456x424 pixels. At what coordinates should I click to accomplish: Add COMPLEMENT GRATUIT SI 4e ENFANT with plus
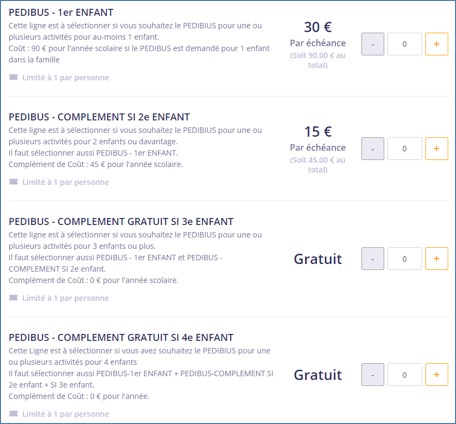click(436, 375)
